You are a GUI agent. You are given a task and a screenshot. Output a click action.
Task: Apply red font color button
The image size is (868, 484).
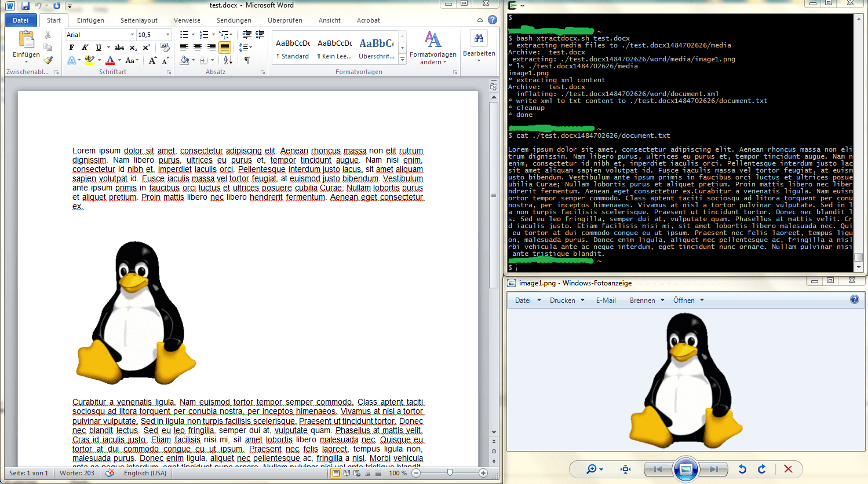pyautogui.click(x=110, y=60)
